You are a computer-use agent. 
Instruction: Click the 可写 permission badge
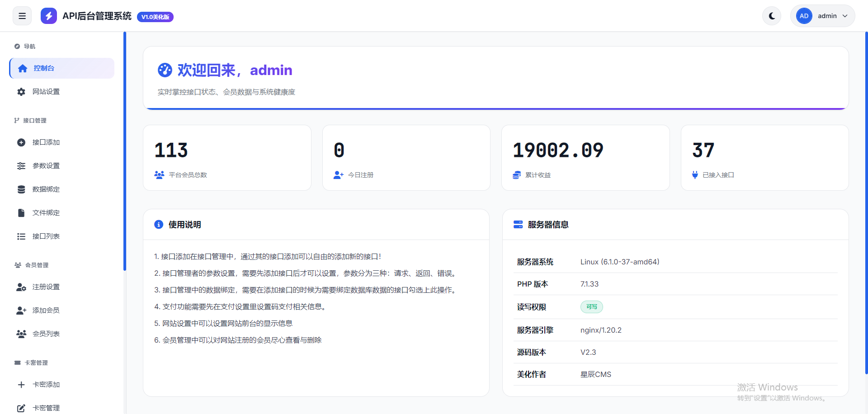click(591, 307)
